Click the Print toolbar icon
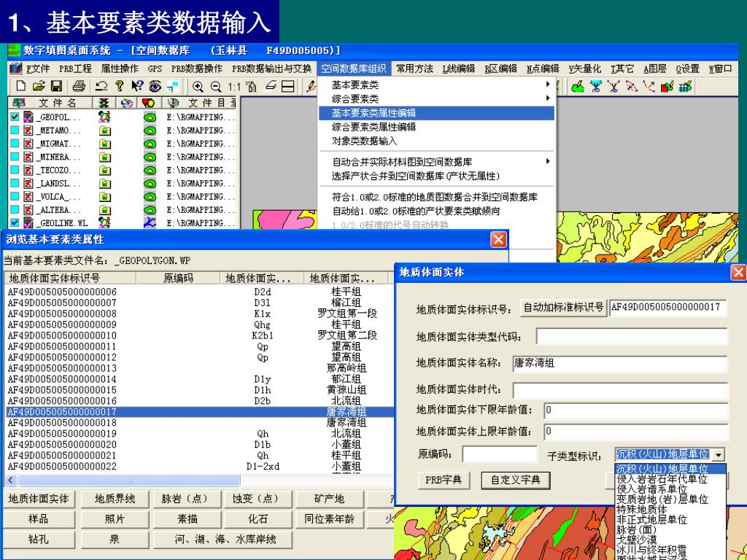The height and width of the screenshot is (560, 747). (x=79, y=86)
